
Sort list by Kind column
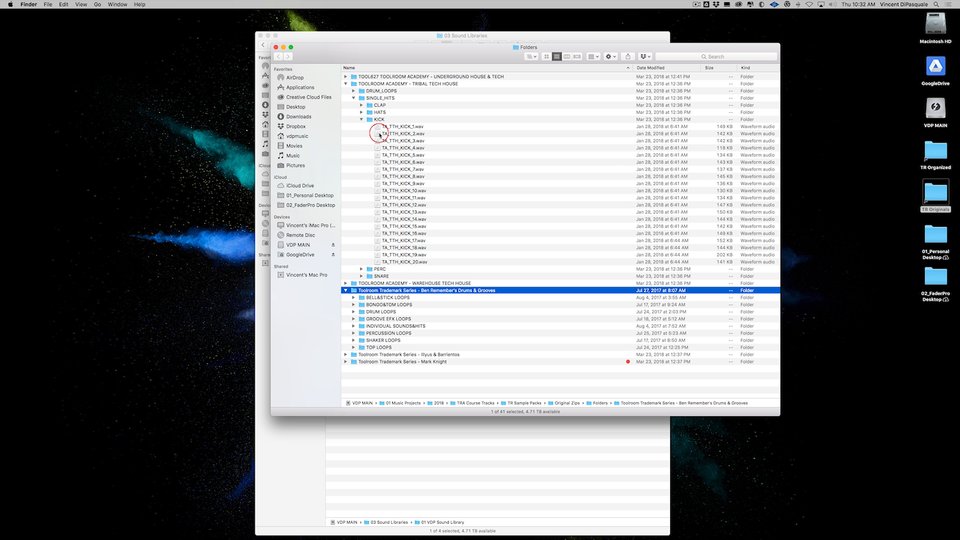758,68
